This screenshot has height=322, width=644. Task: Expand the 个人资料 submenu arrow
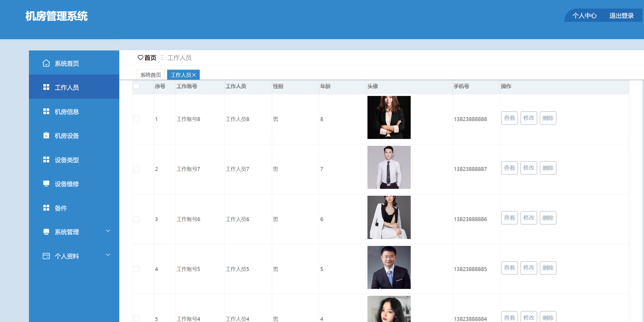pyautogui.click(x=108, y=255)
